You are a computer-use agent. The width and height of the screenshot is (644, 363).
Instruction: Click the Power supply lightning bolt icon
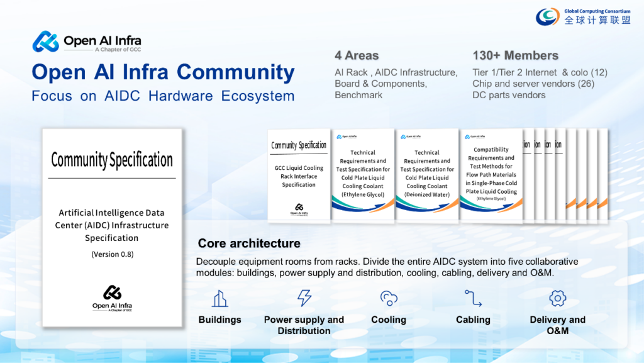click(304, 298)
